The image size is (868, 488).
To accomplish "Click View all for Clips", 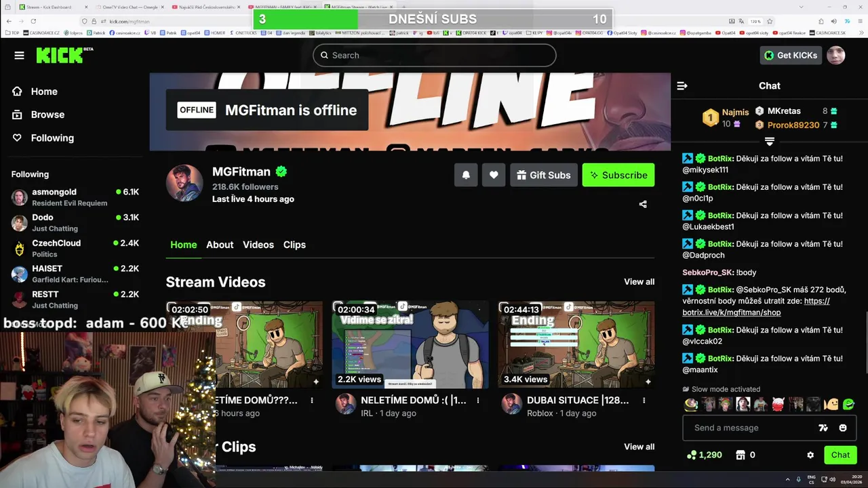I will [639, 447].
